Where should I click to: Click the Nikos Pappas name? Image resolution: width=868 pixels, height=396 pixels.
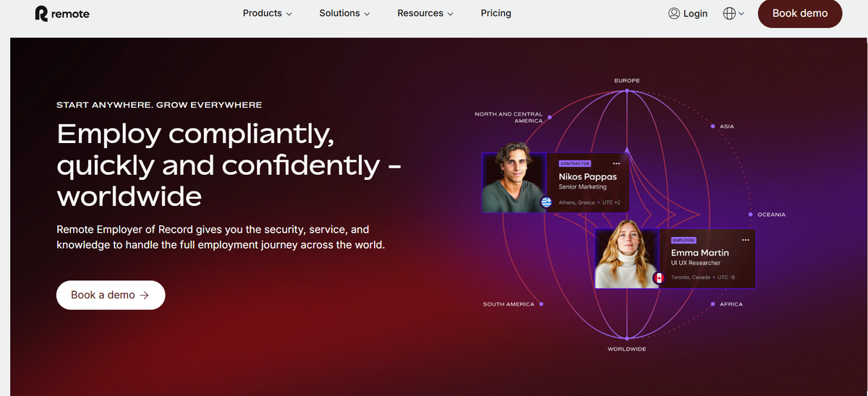pyautogui.click(x=588, y=176)
